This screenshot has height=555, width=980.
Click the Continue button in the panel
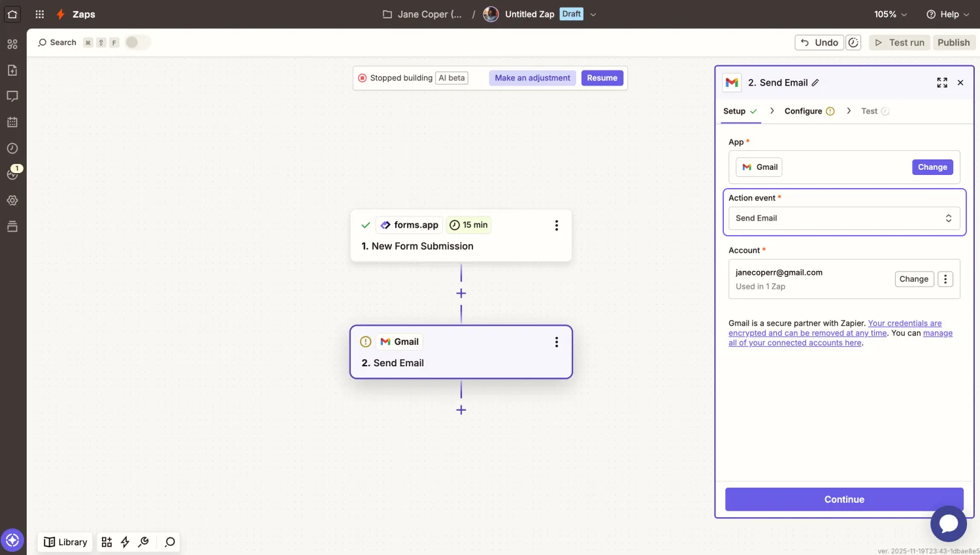pos(844,499)
